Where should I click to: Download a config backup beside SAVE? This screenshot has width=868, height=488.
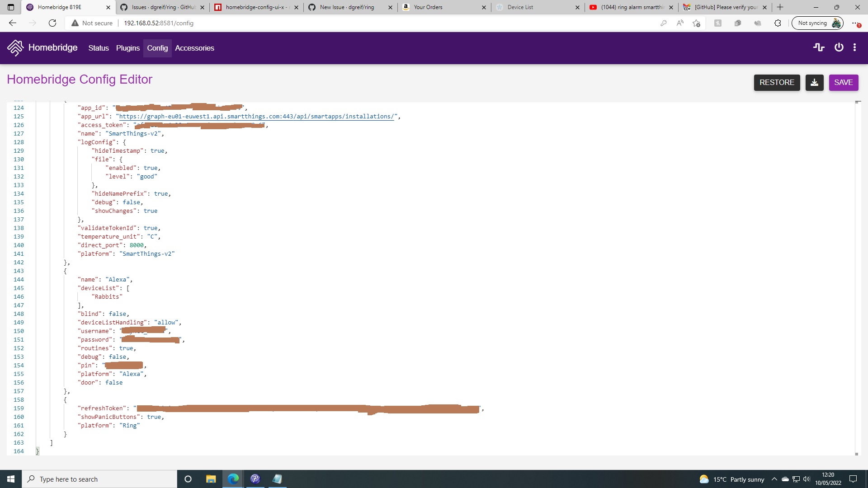(814, 83)
